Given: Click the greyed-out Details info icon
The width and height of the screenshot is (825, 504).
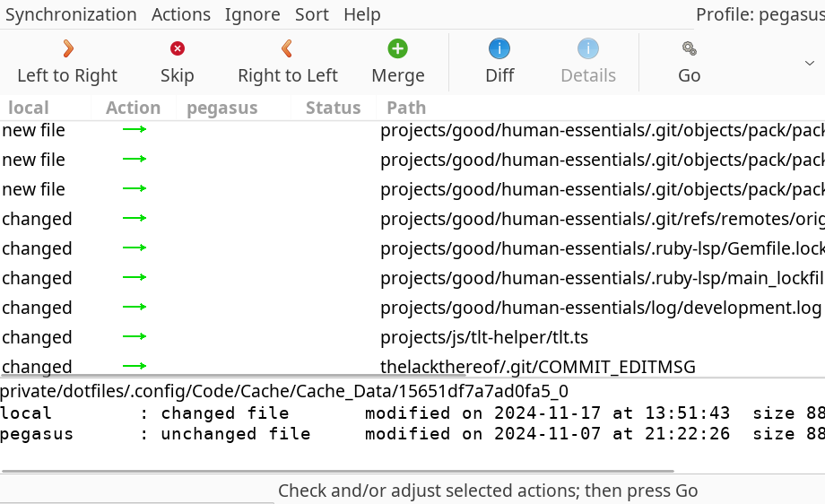Looking at the screenshot, I should point(588,48).
